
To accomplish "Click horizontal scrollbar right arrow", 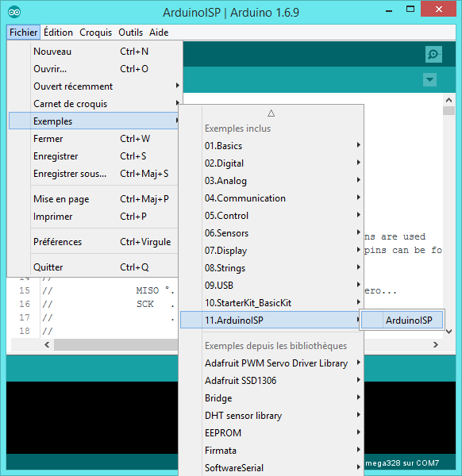I will coord(436,345).
